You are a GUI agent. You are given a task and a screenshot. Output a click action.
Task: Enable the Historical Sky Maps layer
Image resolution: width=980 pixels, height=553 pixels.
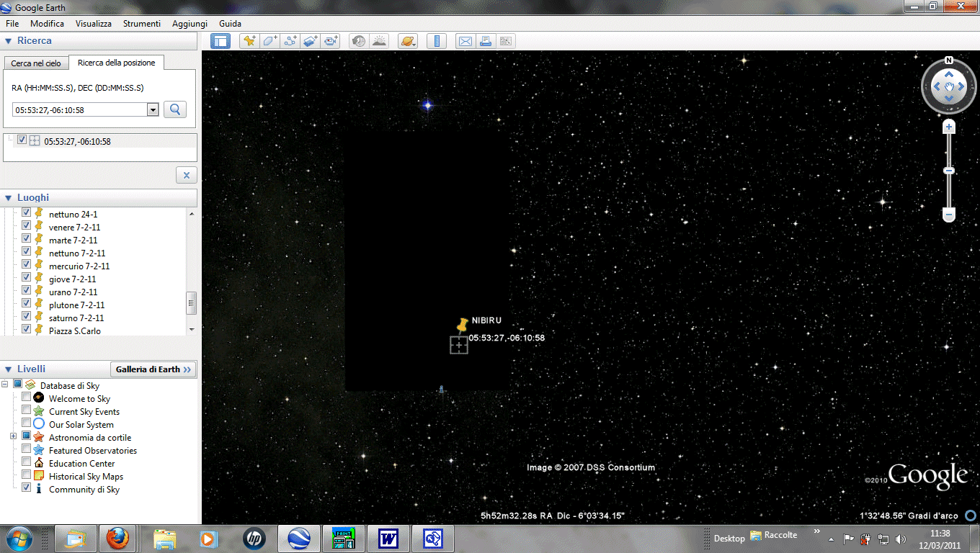pyautogui.click(x=27, y=475)
